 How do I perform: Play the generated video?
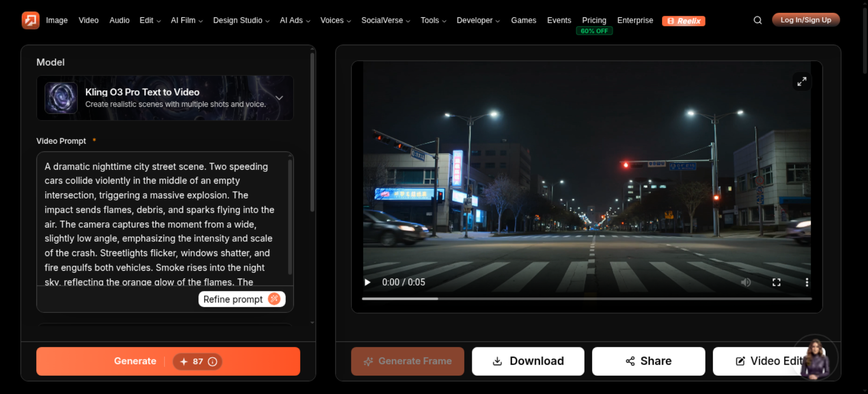tap(368, 282)
